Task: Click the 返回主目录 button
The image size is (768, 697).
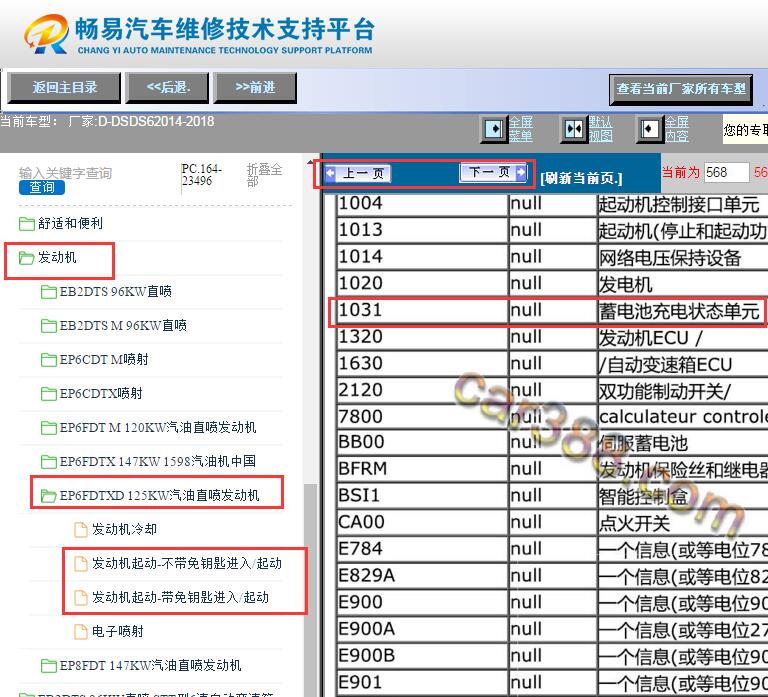Action: (64, 88)
